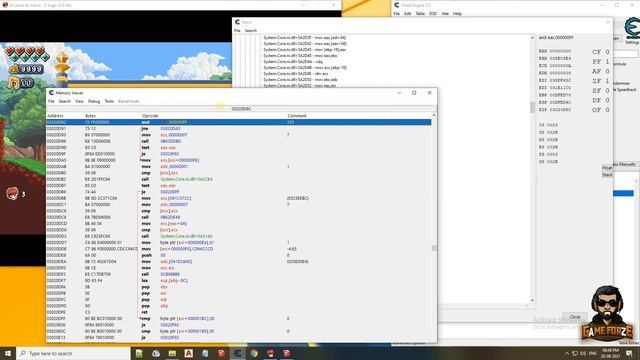
Task: Click the taskbar clock and date
Action: point(610,353)
